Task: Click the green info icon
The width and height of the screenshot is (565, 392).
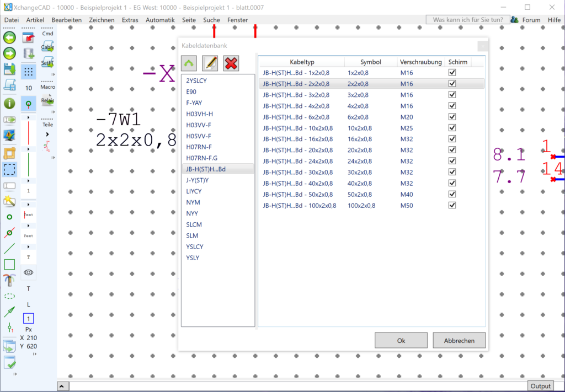Action: coord(9,103)
